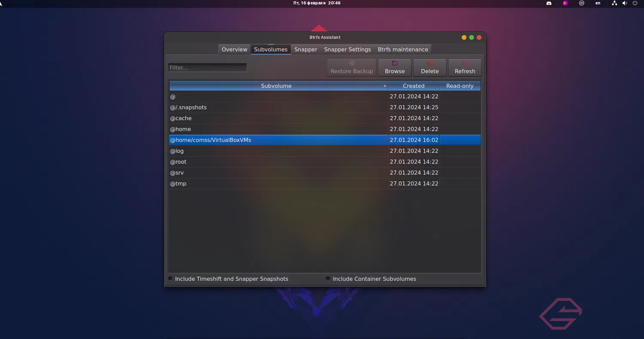Select '@home/comss/VirtualBoxVMs' subvolume
Viewport: 644px width, 339px height.
click(325, 140)
